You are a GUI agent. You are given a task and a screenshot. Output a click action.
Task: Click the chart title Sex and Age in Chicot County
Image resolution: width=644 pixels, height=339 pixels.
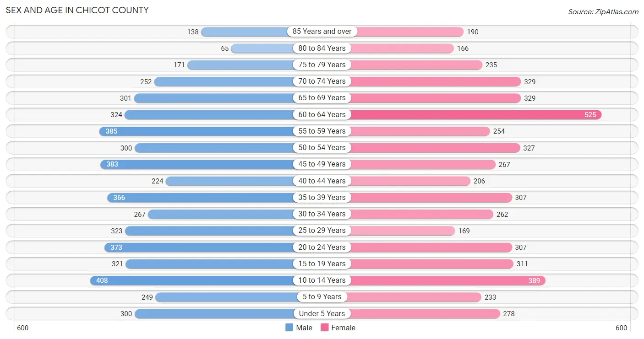77,10
